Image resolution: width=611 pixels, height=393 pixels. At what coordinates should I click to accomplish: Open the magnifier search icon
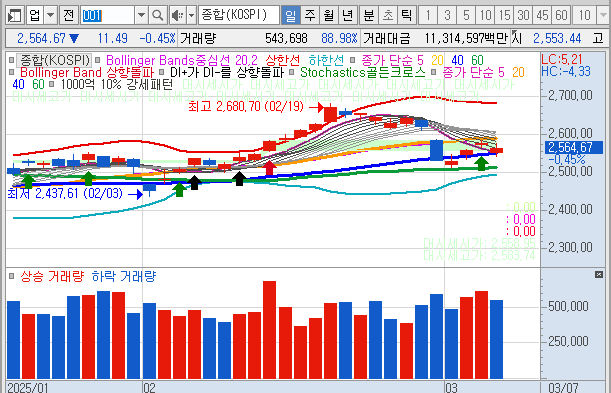[x=158, y=15]
